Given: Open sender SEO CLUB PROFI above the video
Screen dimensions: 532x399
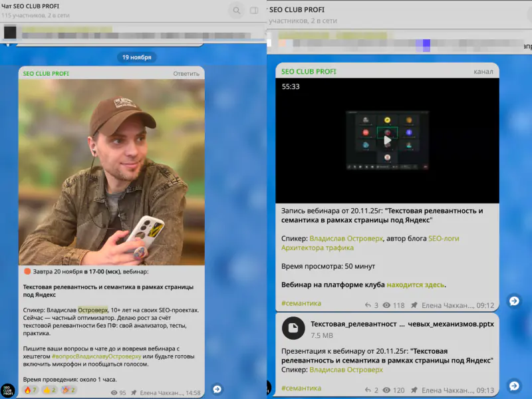Looking at the screenshot, I should click(309, 72).
